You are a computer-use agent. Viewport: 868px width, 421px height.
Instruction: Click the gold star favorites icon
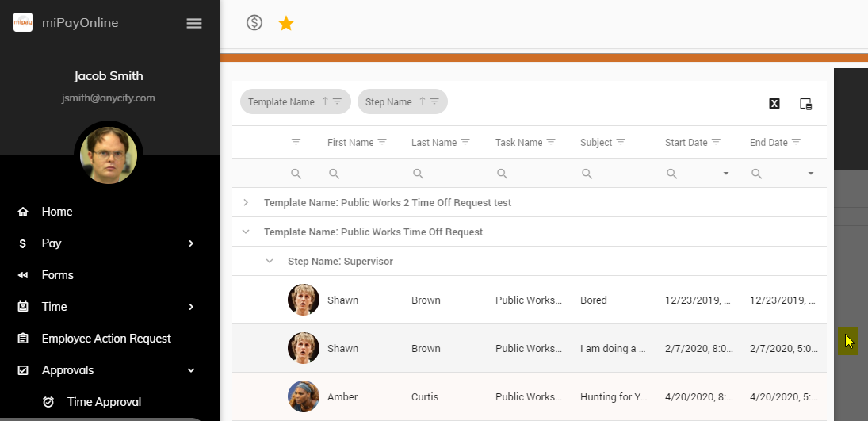click(x=286, y=24)
